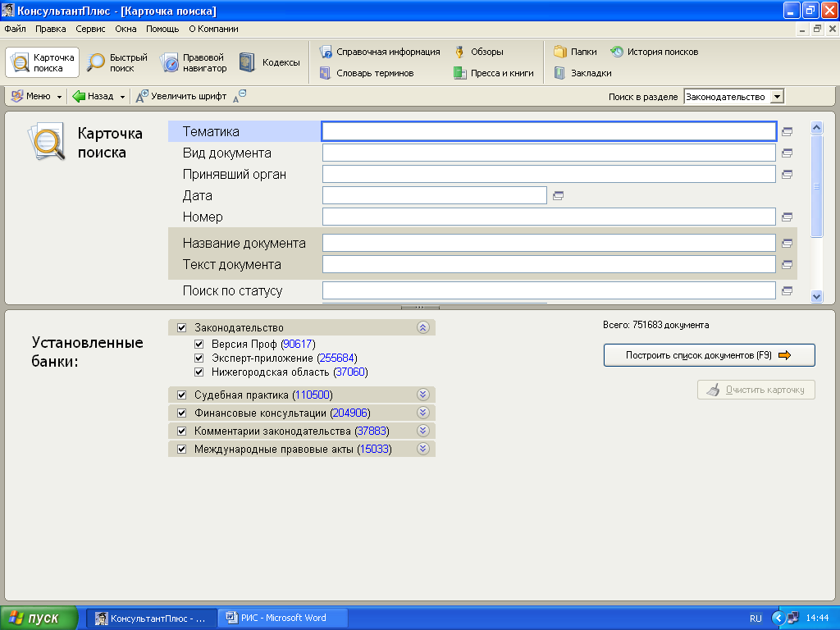Open the Окна menu
The image size is (840, 630).
pos(126,29)
